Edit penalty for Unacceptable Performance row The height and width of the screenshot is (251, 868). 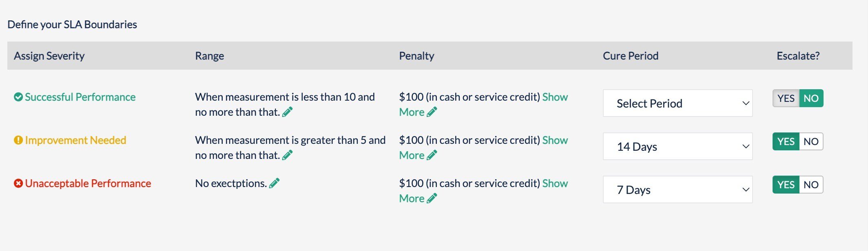coord(432,198)
